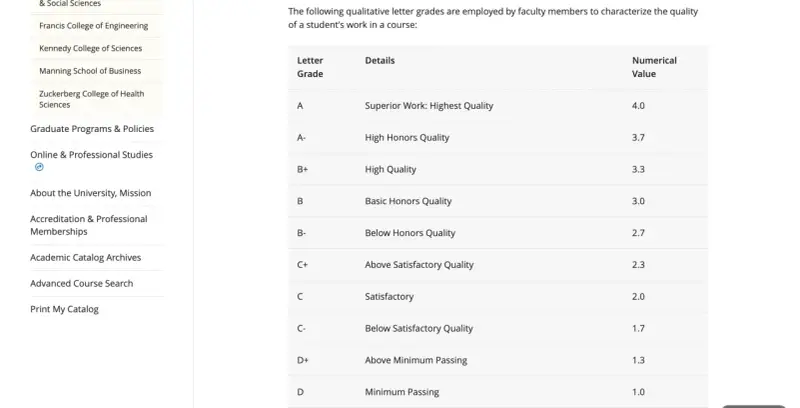
Task: Click the 1.7 numerical value cell
Action: [x=638, y=328]
